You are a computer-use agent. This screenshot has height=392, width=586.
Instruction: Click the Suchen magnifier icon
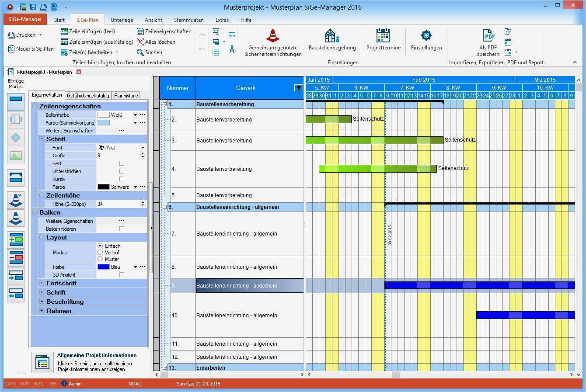140,52
